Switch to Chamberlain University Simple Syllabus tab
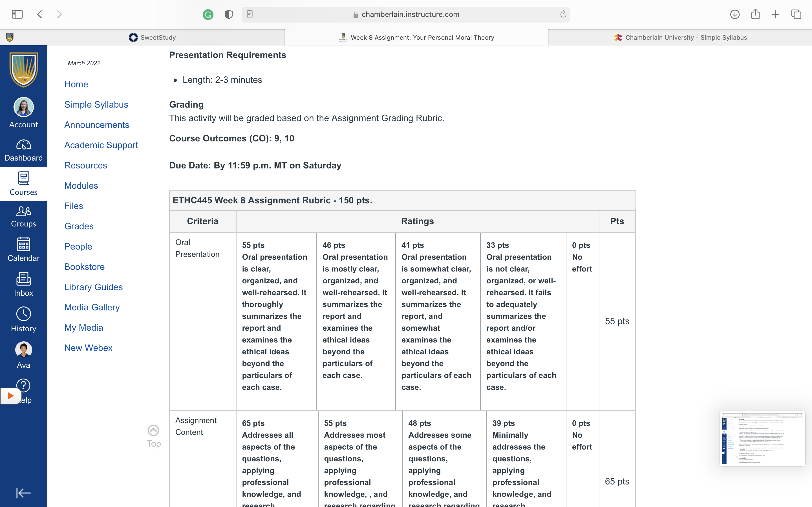Viewport: 812px width, 507px height. pyautogui.click(x=680, y=37)
